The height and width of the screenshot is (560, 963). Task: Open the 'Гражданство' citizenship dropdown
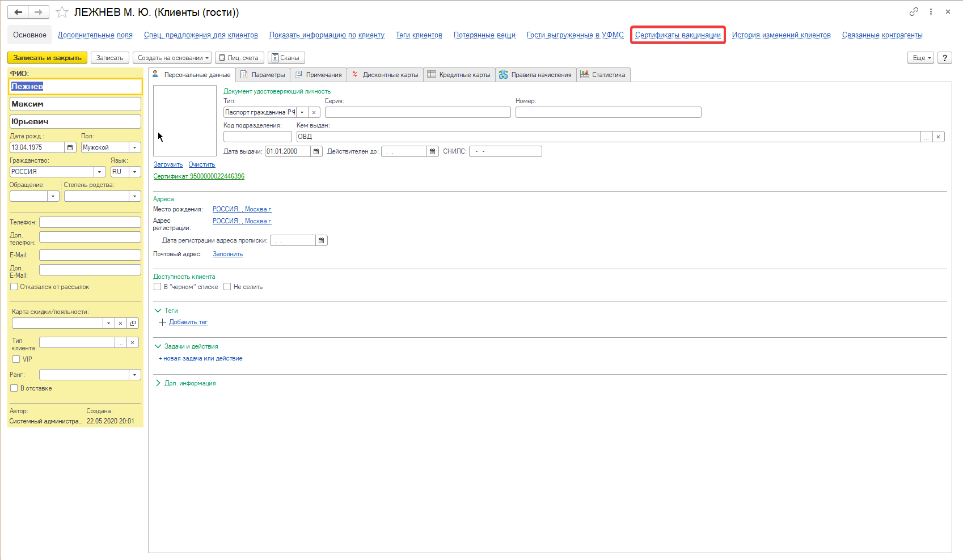pos(100,172)
